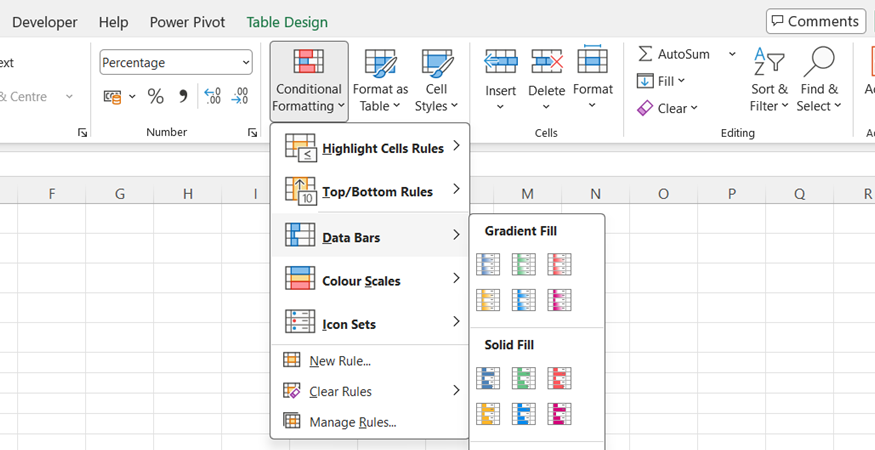The image size is (875, 450).
Task: Apply purple solid fill data bar
Action: click(x=559, y=414)
